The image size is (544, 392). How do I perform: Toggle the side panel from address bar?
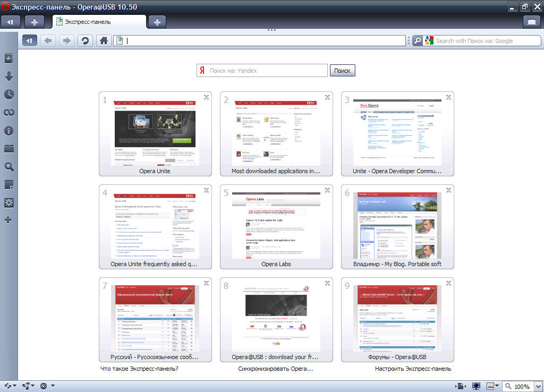tap(30, 40)
